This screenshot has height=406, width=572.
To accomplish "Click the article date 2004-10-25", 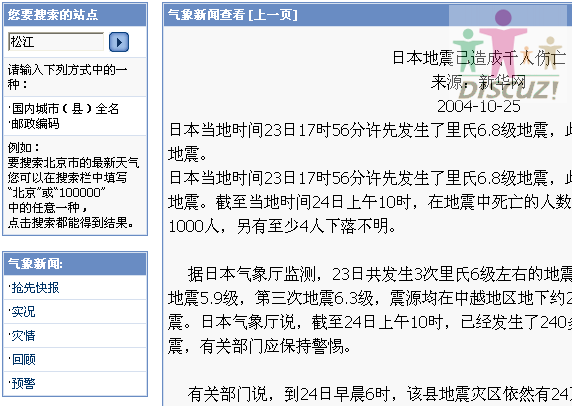I will point(479,107).
